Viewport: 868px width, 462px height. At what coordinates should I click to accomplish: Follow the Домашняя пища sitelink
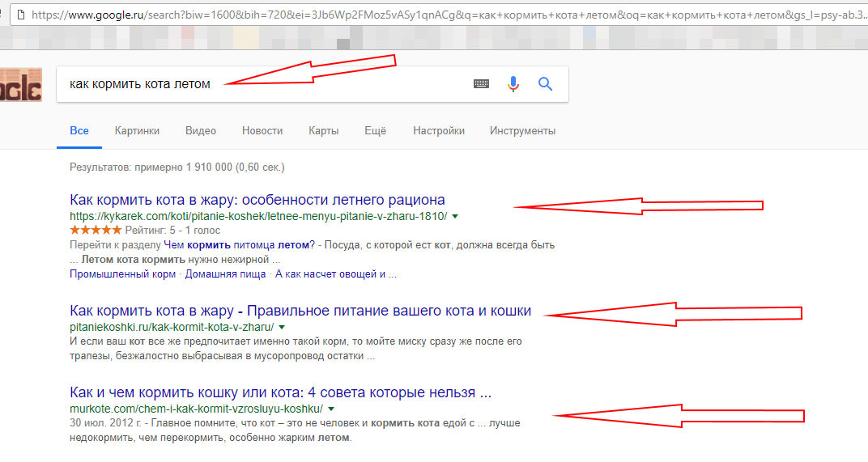tap(225, 274)
